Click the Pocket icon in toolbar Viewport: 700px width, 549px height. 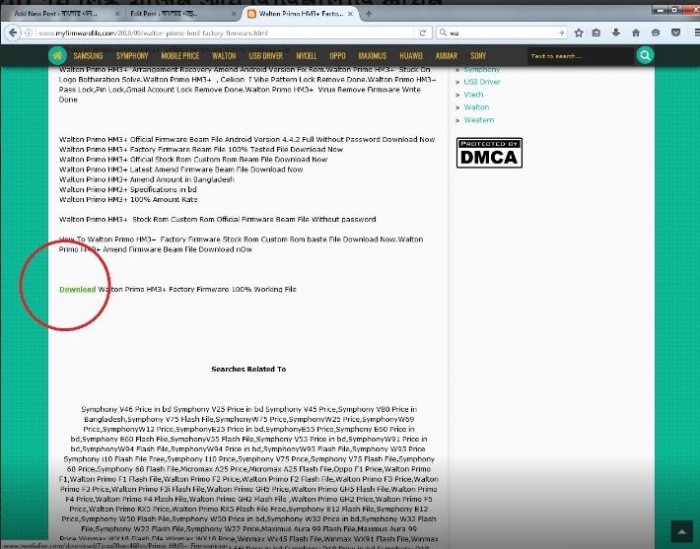(x=676, y=33)
